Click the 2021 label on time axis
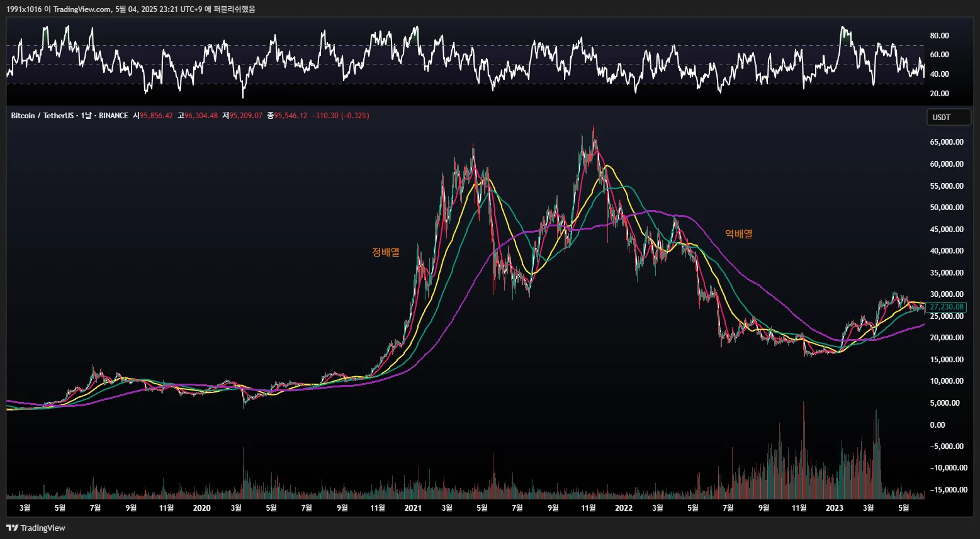 [x=413, y=508]
